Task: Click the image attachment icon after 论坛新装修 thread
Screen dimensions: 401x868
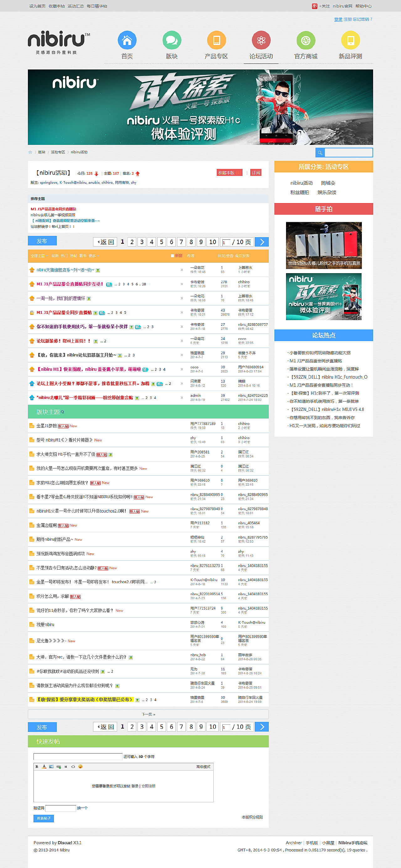Action: 96,341
